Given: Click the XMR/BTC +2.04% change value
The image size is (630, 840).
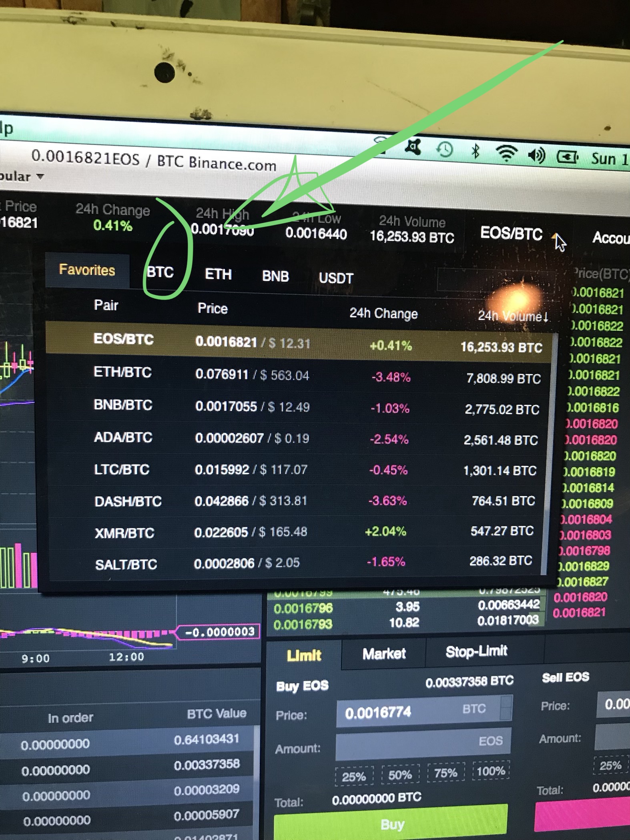Looking at the screenshot, I should [385, 532].
